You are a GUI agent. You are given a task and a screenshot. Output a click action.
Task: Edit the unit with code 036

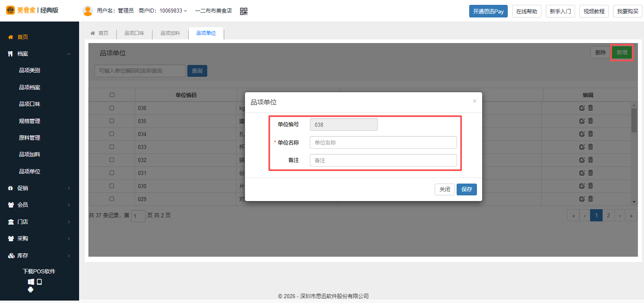click(582, 108)
